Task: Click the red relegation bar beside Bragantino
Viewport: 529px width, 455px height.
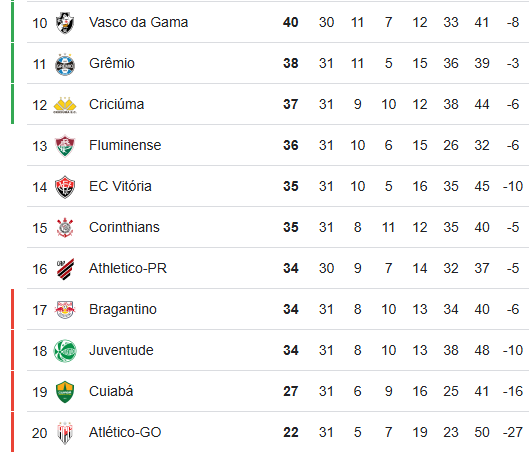Action: tap(12, 309)
